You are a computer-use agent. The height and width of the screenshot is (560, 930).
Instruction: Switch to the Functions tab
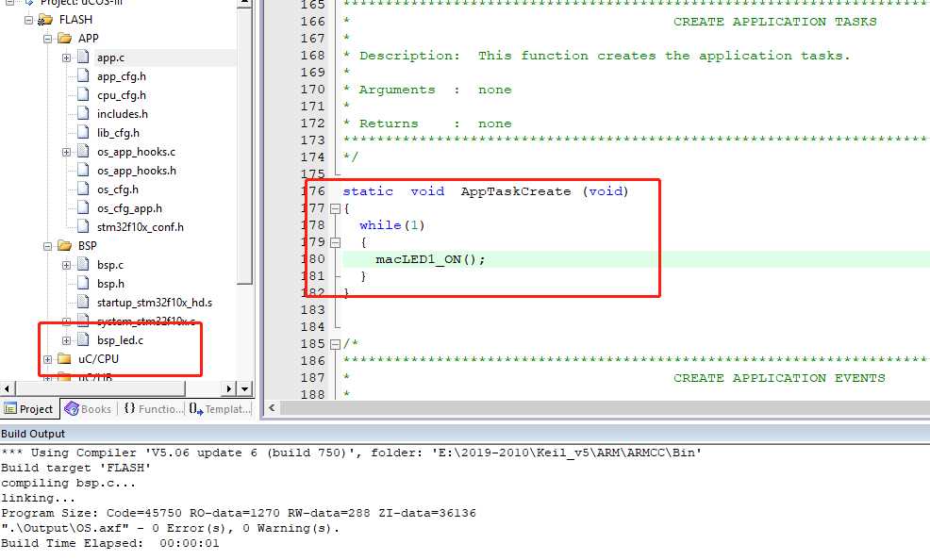pyautogui.click(x=153, y=409)
